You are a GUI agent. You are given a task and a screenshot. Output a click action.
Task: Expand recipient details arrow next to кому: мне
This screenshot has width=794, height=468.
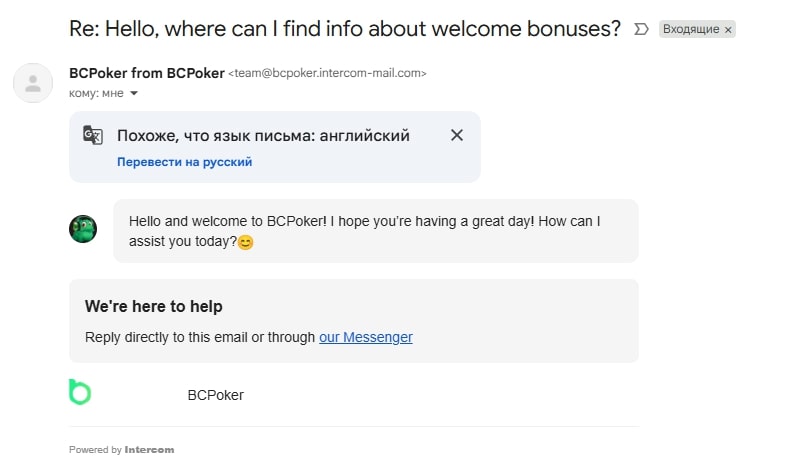point(134,94)
